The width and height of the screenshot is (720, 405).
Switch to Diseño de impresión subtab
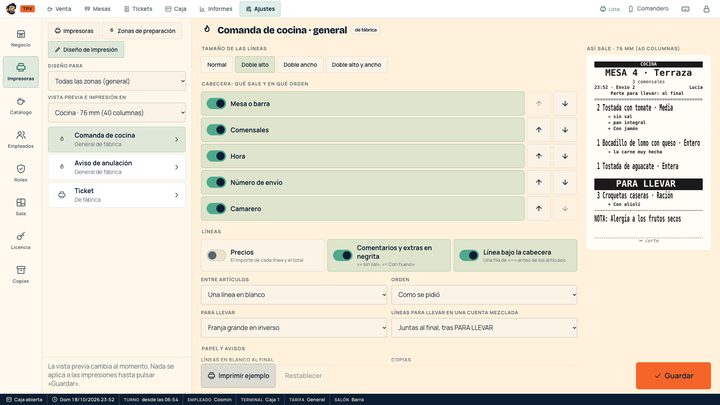pos(86,50)
